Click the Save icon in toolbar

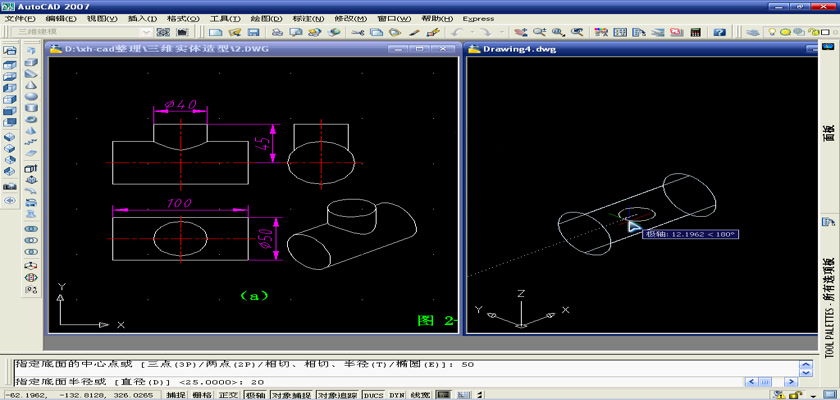[x=253, y=32]
